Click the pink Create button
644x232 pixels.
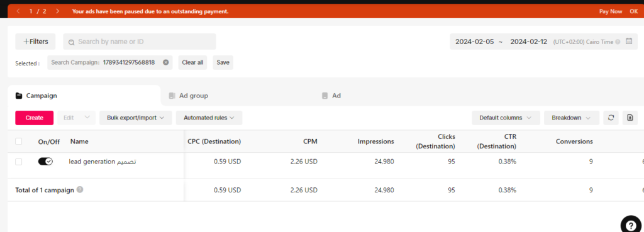pyautogui.click(x=35, y=118)
